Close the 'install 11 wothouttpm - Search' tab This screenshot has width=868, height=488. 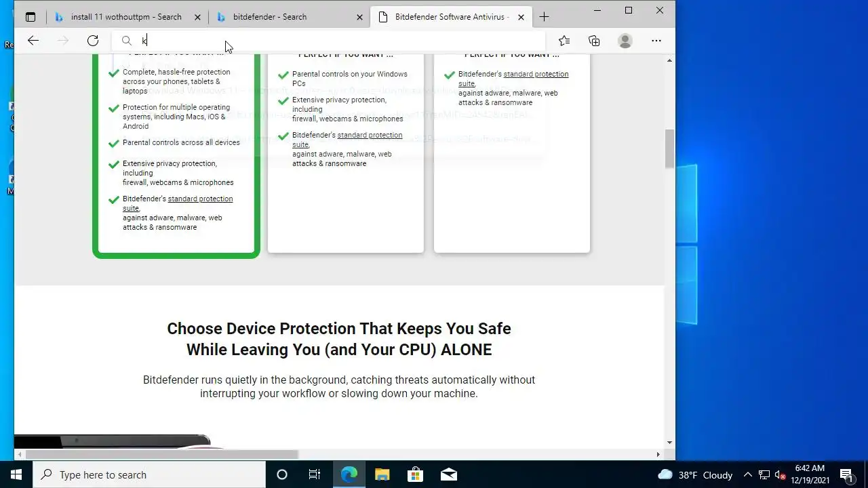(x=197, y=17)
